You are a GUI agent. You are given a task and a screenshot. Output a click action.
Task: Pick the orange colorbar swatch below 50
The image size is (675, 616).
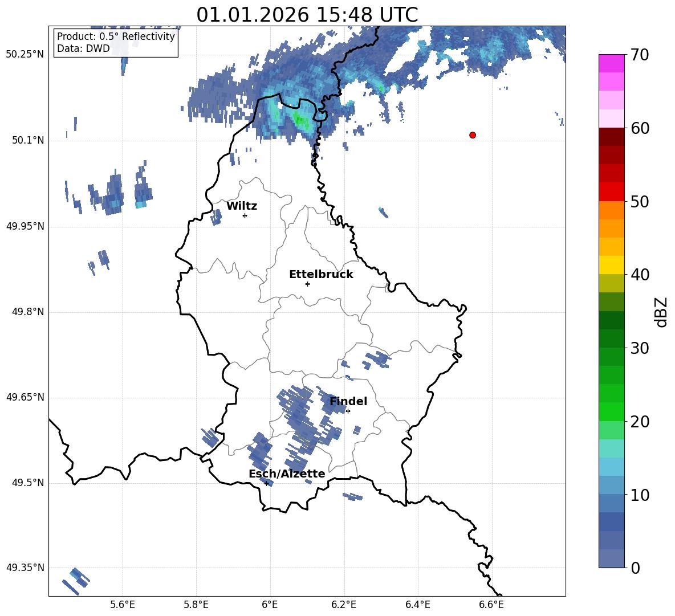(x=611, y=210)
